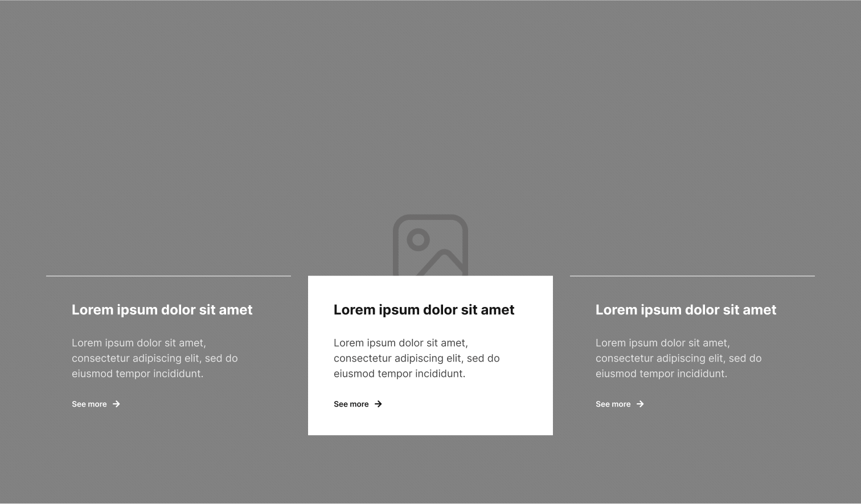Click white card body paragraph text
Image resolution: width=861 pixels, height=504 pixels.
(x=417, y=358)
